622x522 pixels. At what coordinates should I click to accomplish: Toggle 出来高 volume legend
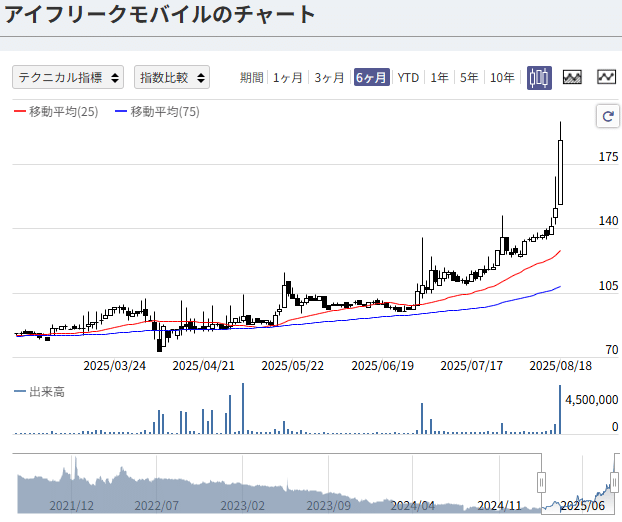pos(39,392)
